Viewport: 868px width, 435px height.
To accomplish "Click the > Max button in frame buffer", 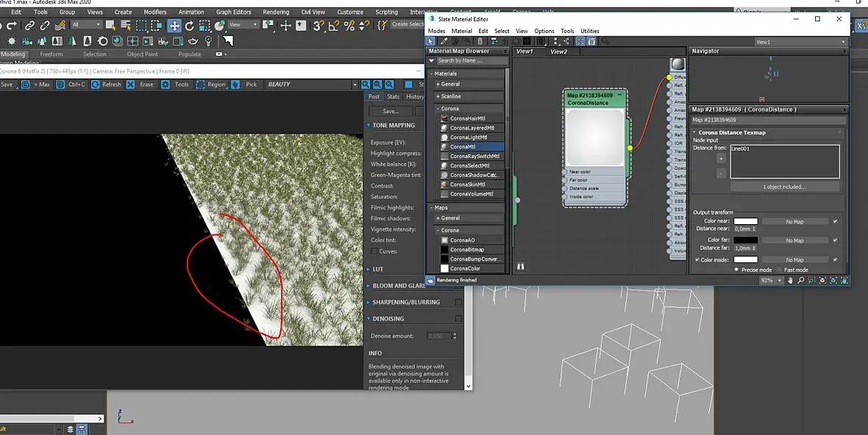I will pyautogui.click(x=36, y=85).
